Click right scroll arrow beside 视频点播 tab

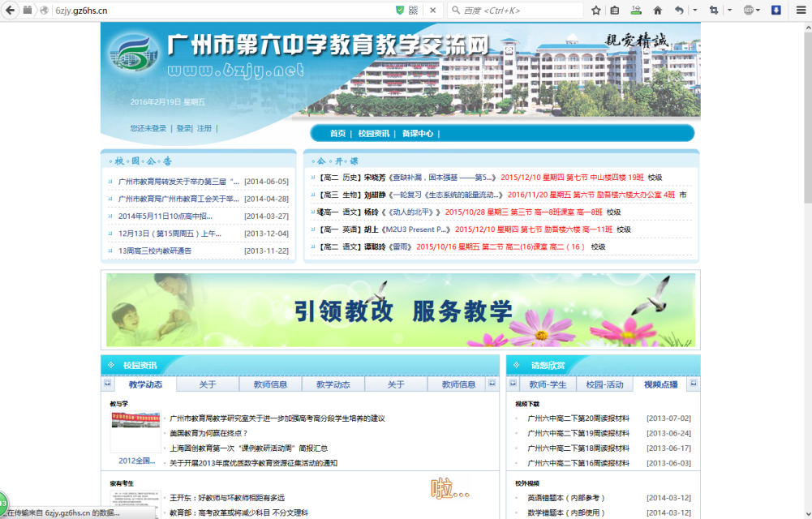click(693, 383)
